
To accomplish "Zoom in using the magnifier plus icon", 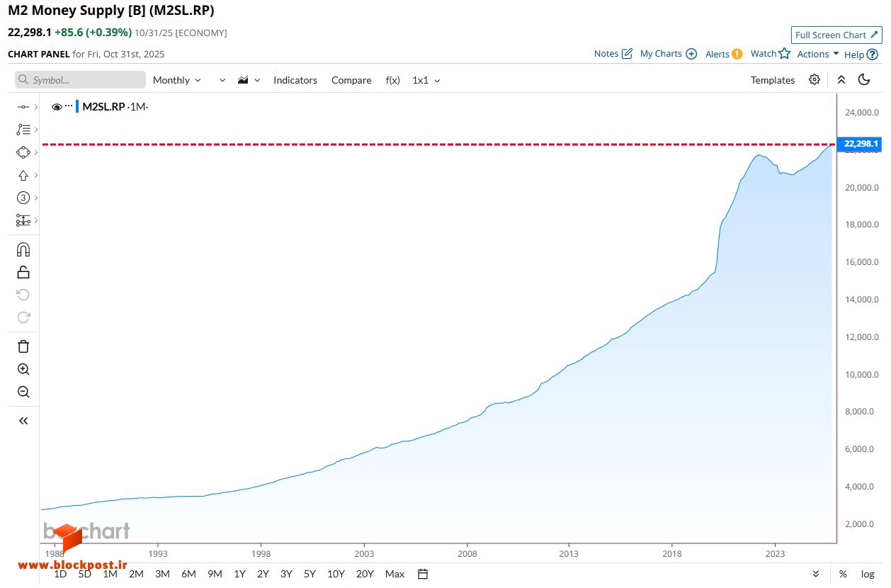I will (23, 369).
